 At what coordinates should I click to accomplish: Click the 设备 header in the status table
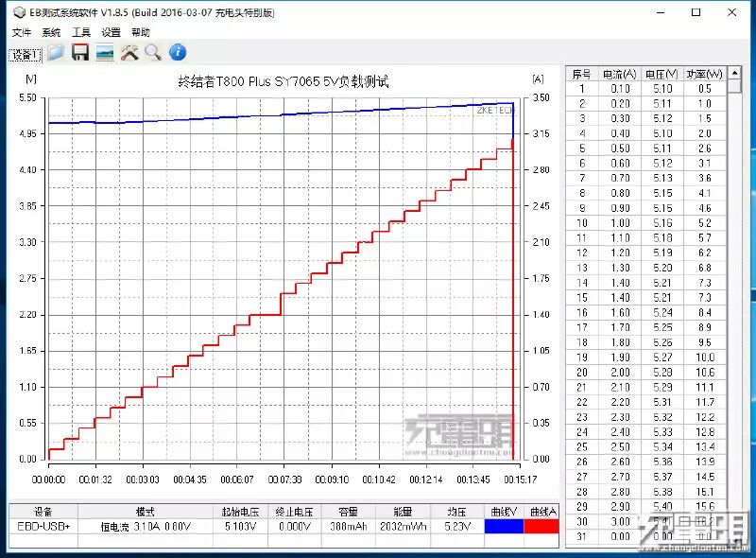[x=43, y=512]
